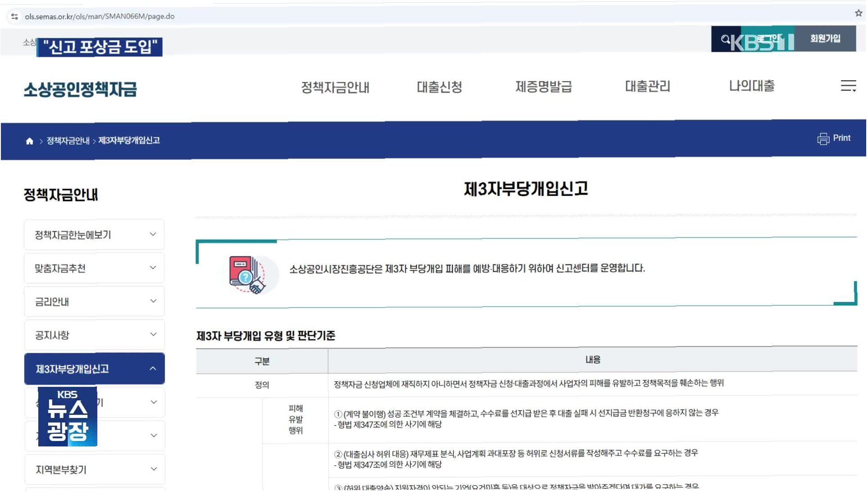
Task: Click the search magnifier icon
Action: [725, 40]
